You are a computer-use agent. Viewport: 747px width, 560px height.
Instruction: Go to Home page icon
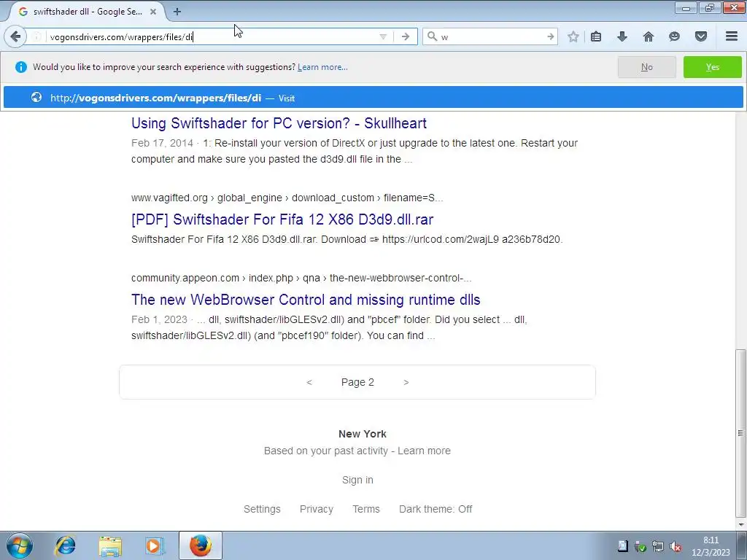649,36
